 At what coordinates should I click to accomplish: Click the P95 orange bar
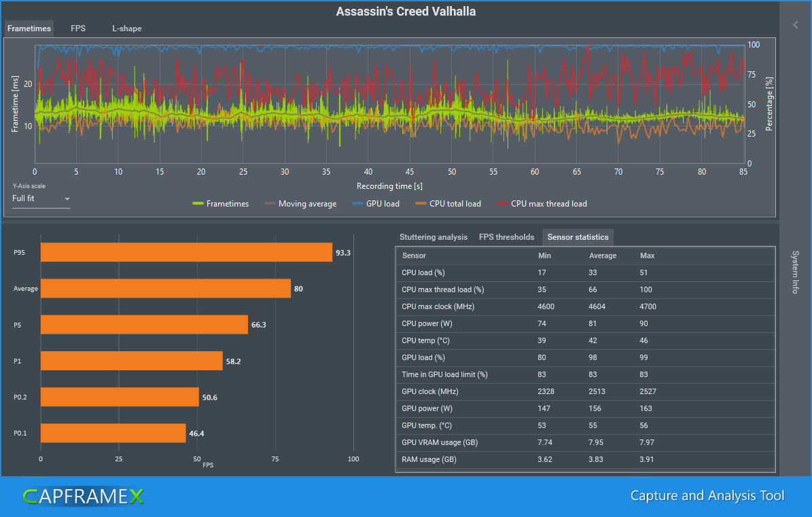pos(186,253)
